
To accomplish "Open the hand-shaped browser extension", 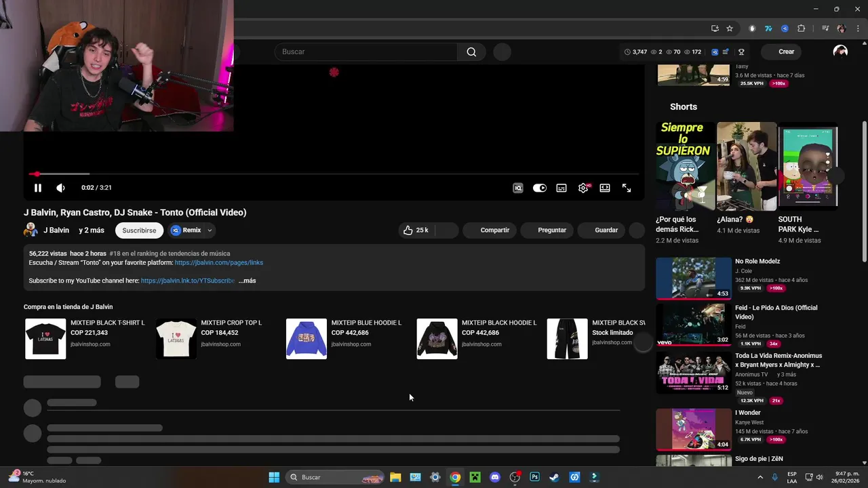I will click(x=752, y=28).
